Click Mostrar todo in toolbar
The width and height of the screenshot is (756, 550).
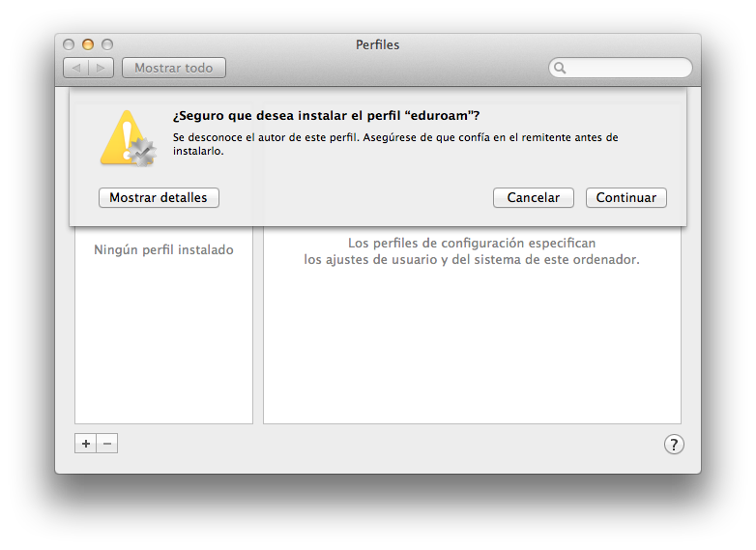point(174,68)
